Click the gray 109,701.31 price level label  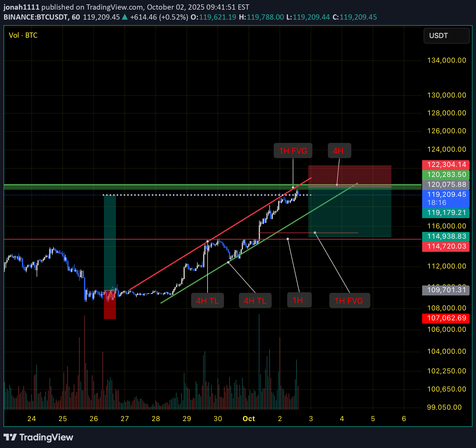[446, 290]
